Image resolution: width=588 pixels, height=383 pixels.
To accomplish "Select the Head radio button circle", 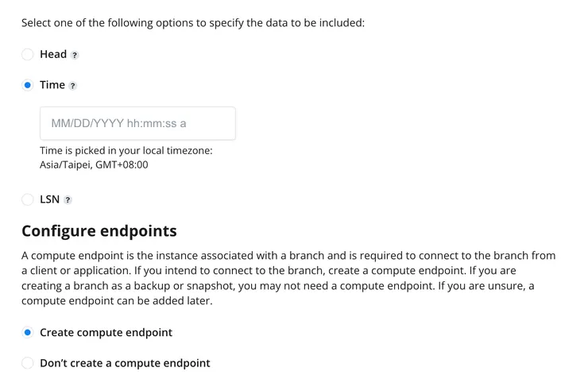I will point(28,55).
